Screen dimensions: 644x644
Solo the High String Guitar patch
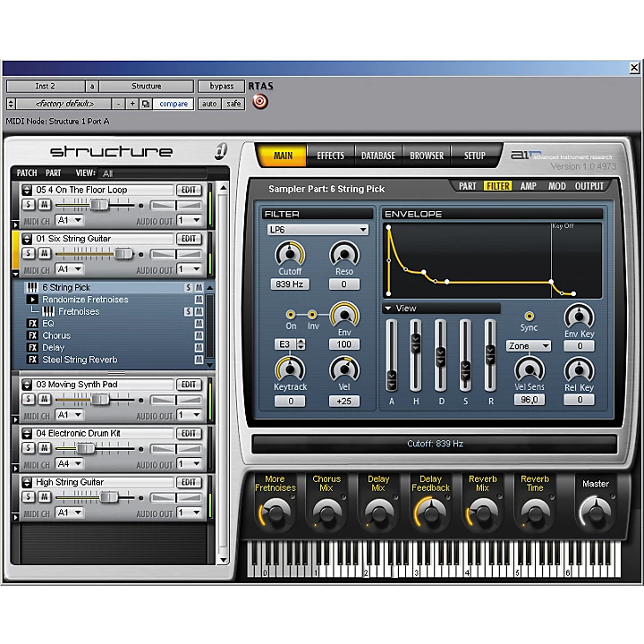(29, 496)
